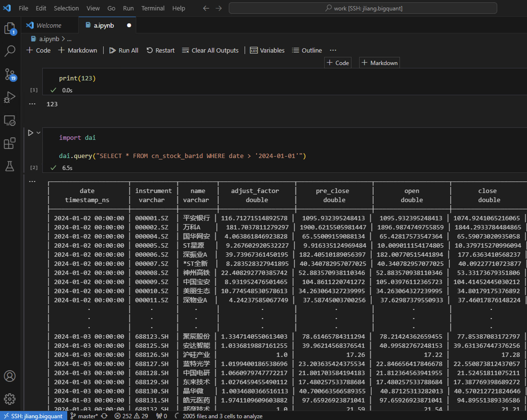Open the Accounts icon menu
The width and height of the screenshot is (527, 420).
coord(10,376)
